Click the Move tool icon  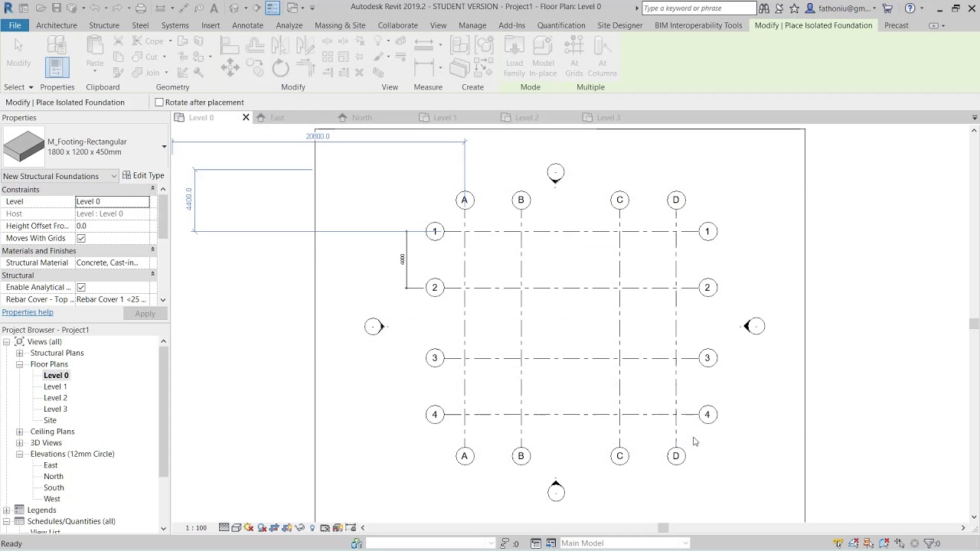(x=230, y=68)
